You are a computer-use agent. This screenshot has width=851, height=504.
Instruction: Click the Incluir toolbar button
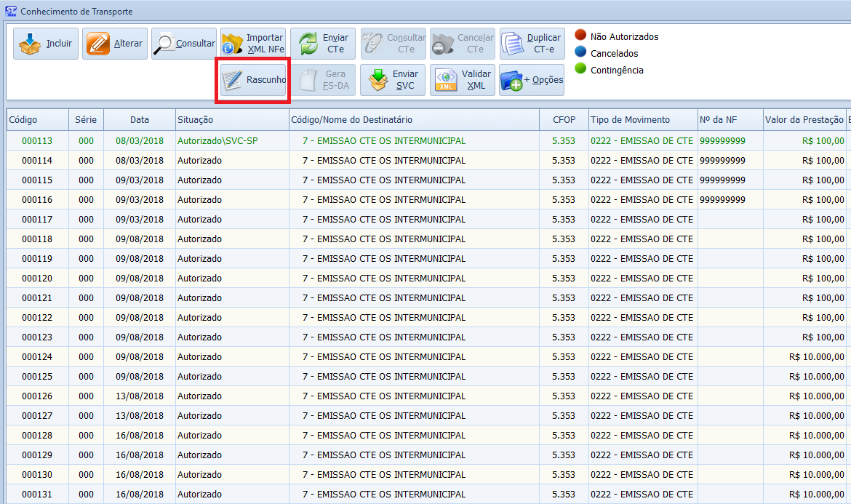click(x=46, y=44)
